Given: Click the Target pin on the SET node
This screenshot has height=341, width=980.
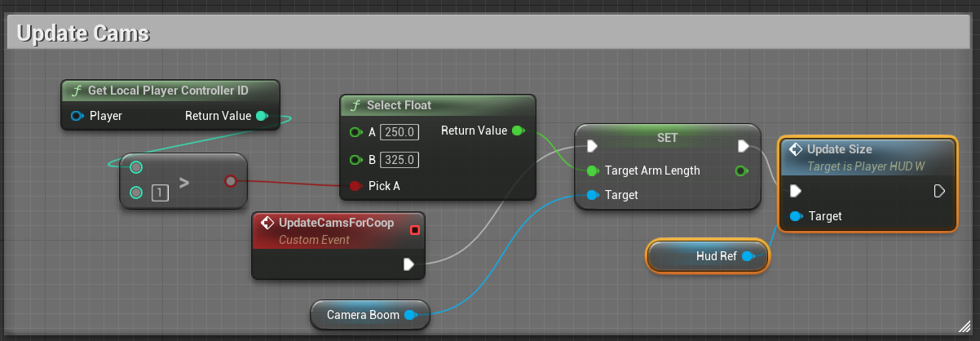Looking at the screenshot, I should tap(593, 195).
